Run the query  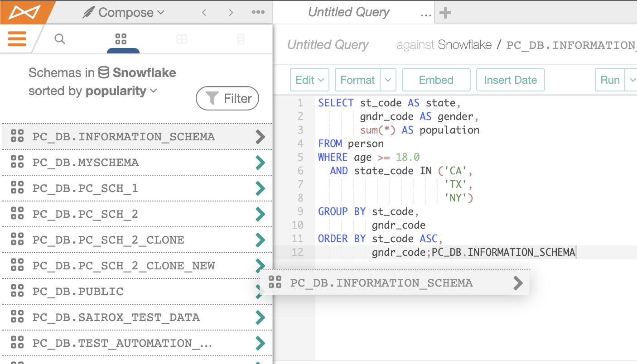(x=610, y=80)
